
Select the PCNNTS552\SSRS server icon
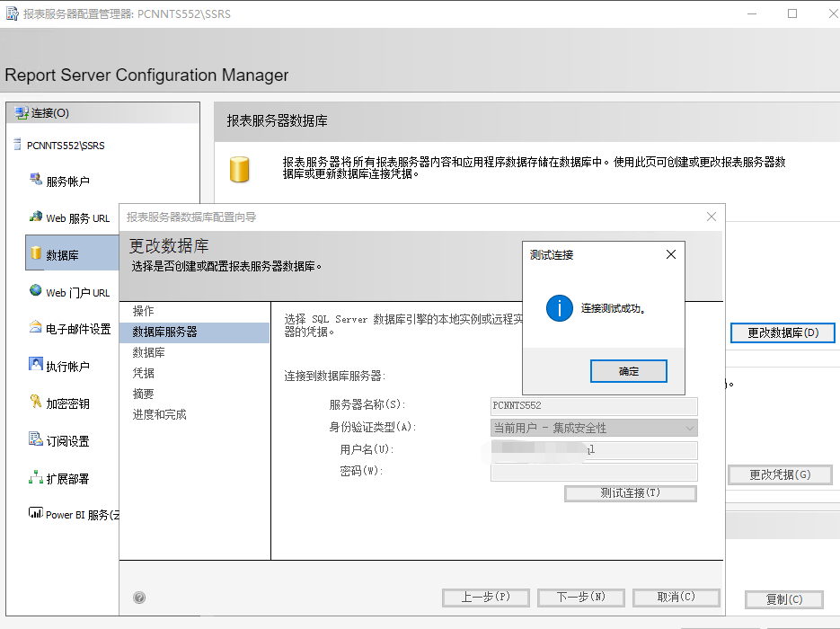(x=18, y=144)
